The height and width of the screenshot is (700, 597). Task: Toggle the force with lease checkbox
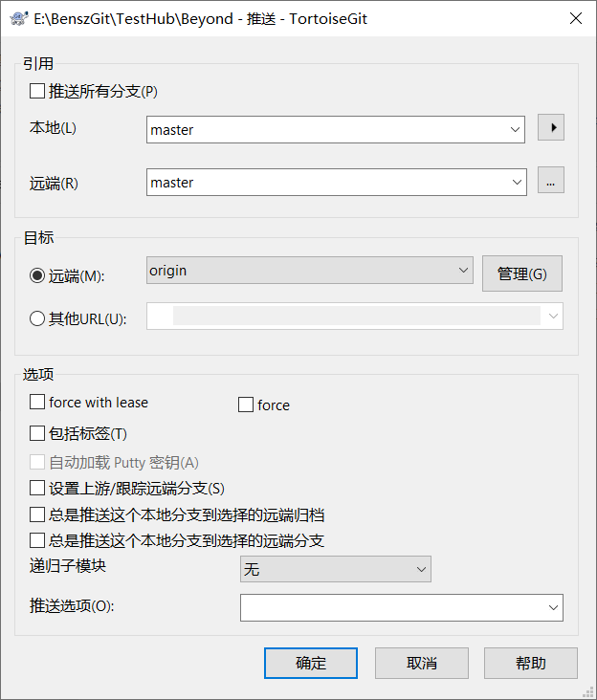point(37,403)
